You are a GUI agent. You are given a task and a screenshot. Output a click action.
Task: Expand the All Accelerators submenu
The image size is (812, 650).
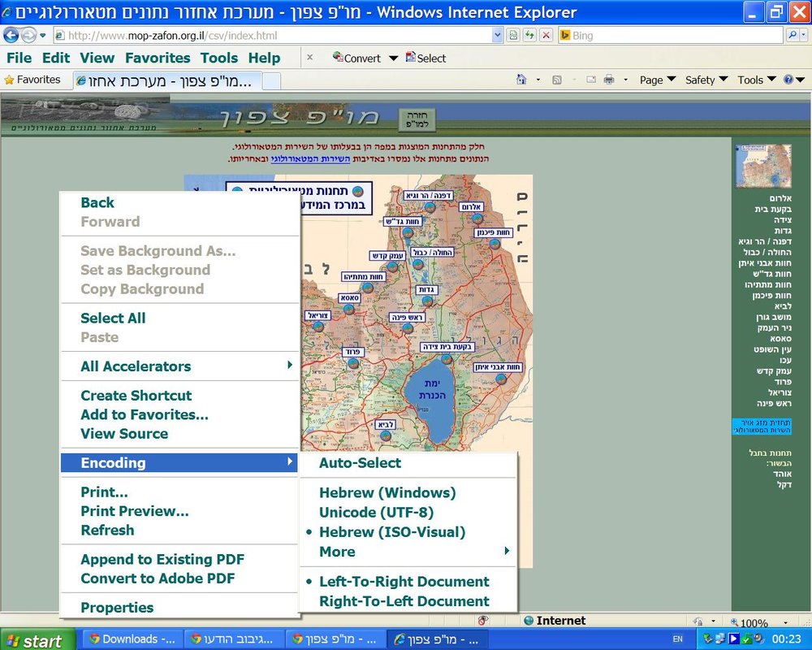[x=179, y=366]
